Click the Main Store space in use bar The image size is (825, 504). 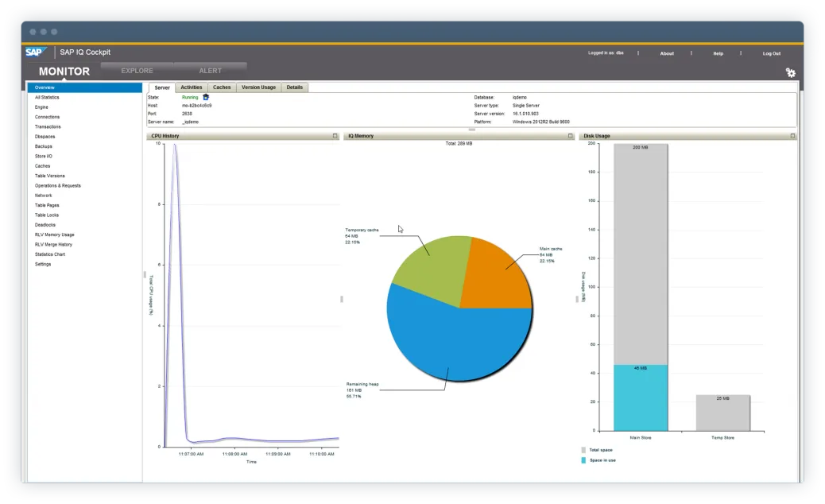[x=641, y=397]
